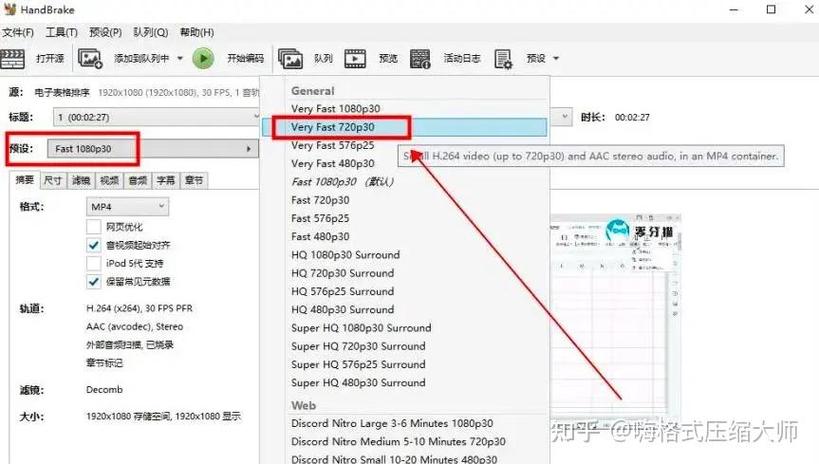Click the Queue stacked pictures icon
The width and height of the screenshot is (819, 464).
coord(290,59)
